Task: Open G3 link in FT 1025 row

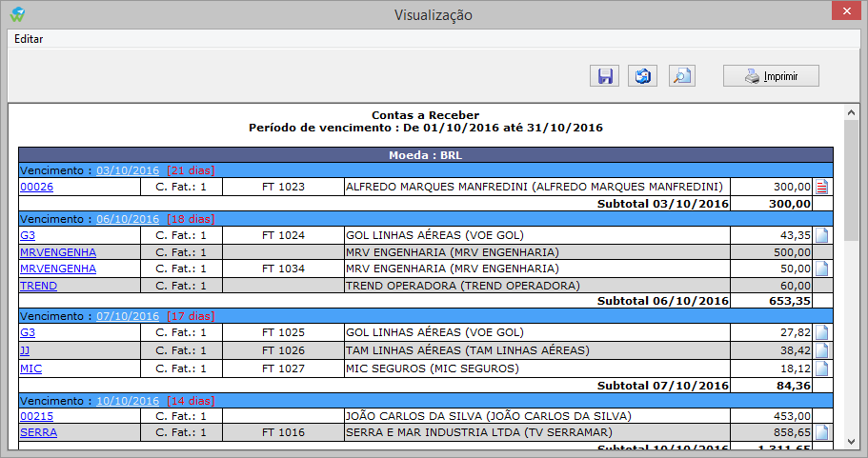Action: [27, 332]
